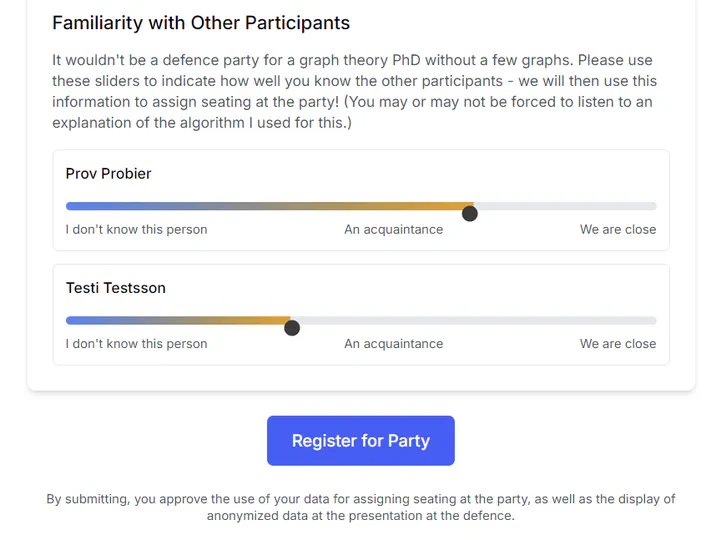Click "We are close" label under Testi Testsson
706x540 pixels.
point(618,343)
